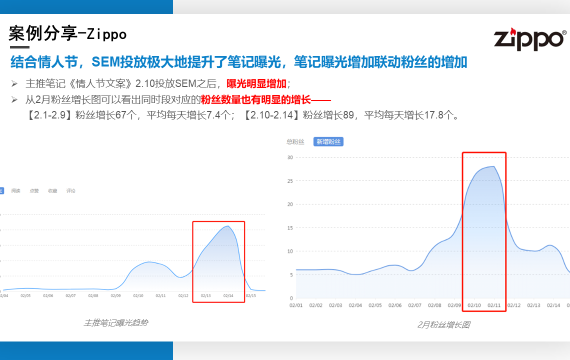Click the exposure chart peak in red box
The width and height of the screenshot is (570, 360).
point(228,227)
